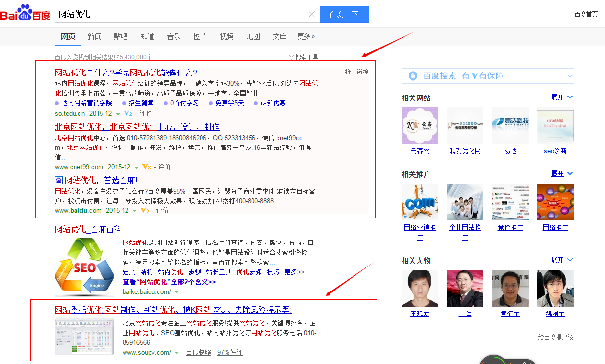Image resolution: width=605 pixels, height=364 pixels.
Task: Click the 云客网 site logo
Action: point(420,126)
